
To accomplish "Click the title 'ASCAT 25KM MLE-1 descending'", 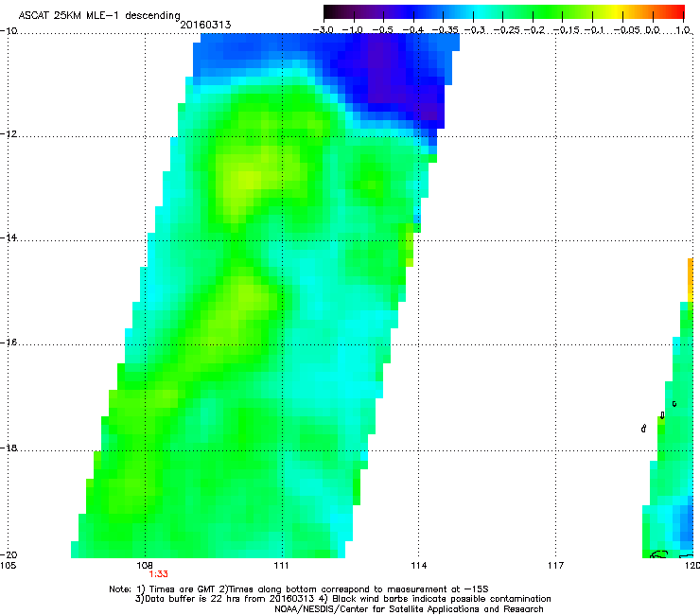I will tap(99, 15).
